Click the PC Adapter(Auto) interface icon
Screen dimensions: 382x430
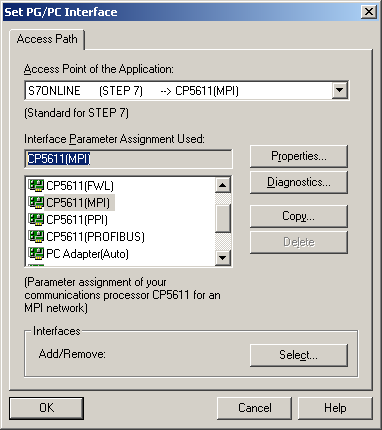(36, 254)
